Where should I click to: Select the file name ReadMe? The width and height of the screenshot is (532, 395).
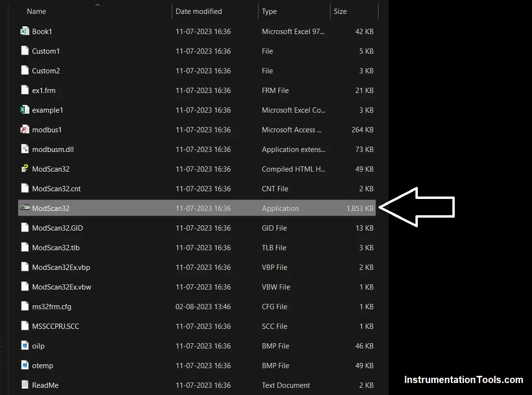45,385
